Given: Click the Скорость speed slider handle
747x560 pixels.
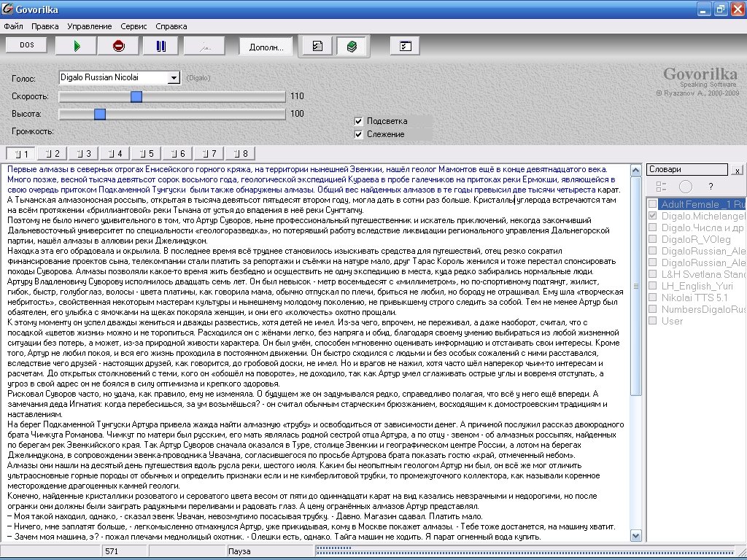Looking at the screenshot, I should pos(136,96).
